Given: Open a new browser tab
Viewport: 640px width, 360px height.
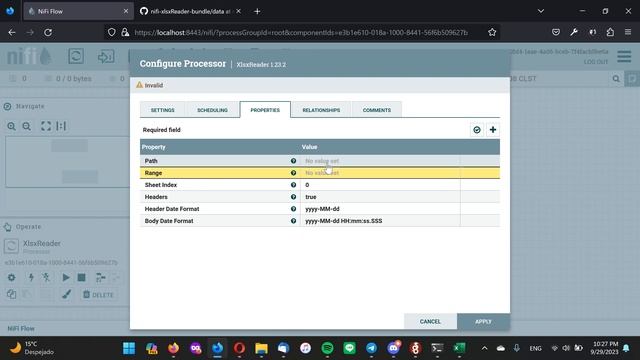Looking at the screenshot, I should (x=257, y=11).
